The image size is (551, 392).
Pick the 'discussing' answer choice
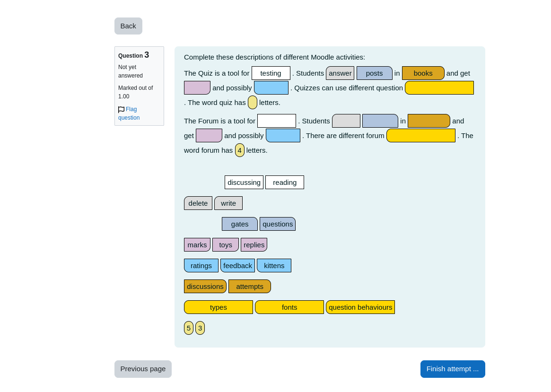tap(244, 183)
